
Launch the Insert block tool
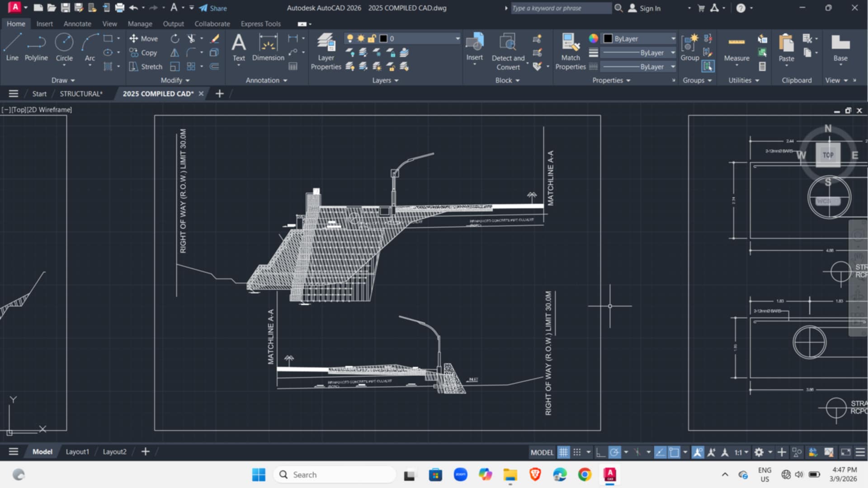coord(475,48)
